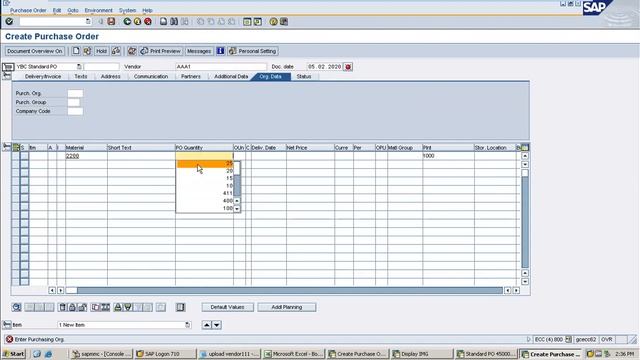Click the Check document icon after Hold
Viewport: 640px width, 360px height.
[116, 51]
